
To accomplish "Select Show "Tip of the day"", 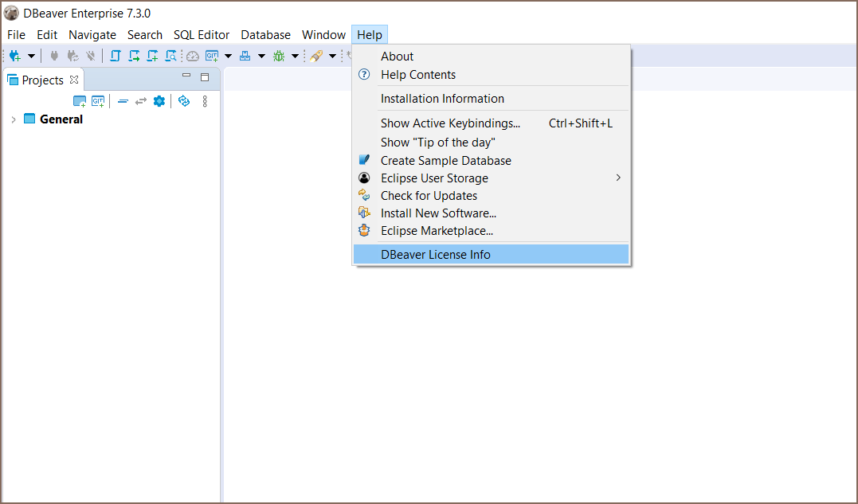I will point(491,143).
